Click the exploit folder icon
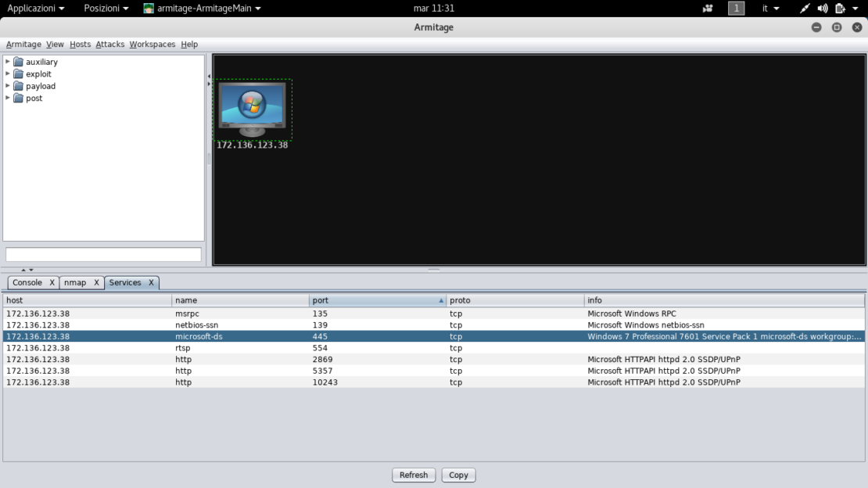 tap(19, 74)
